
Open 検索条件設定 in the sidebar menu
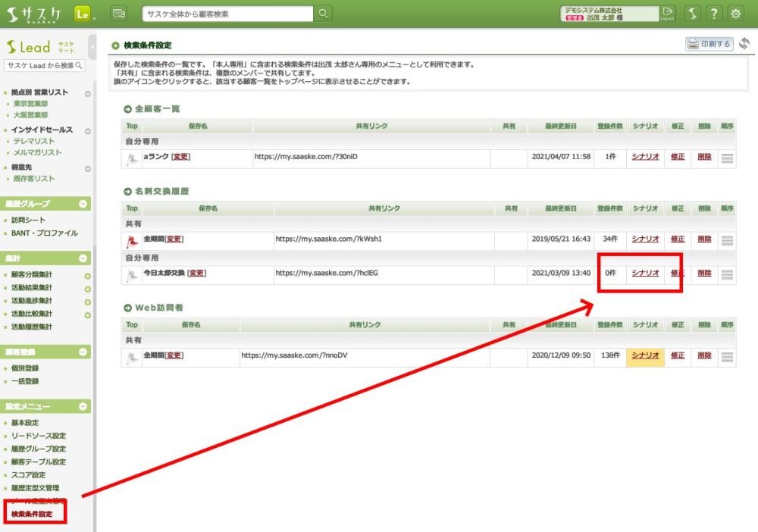point(32,515)
